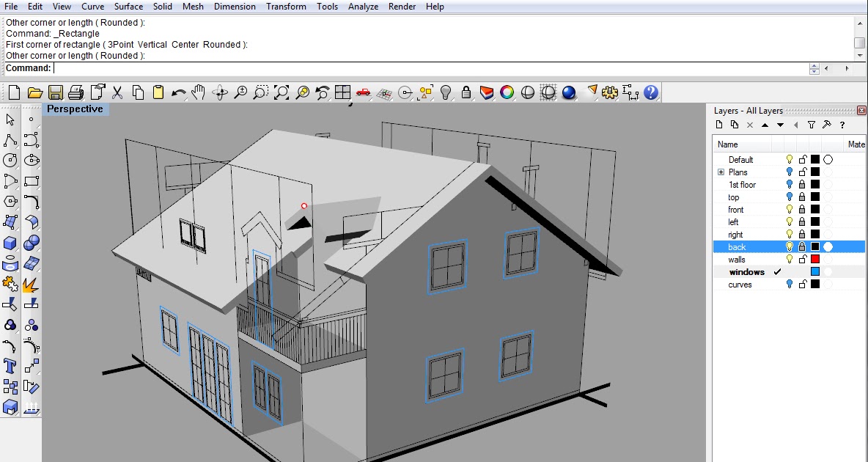
Task: Cut selection with the scissors icon
Action: [117, 92]
